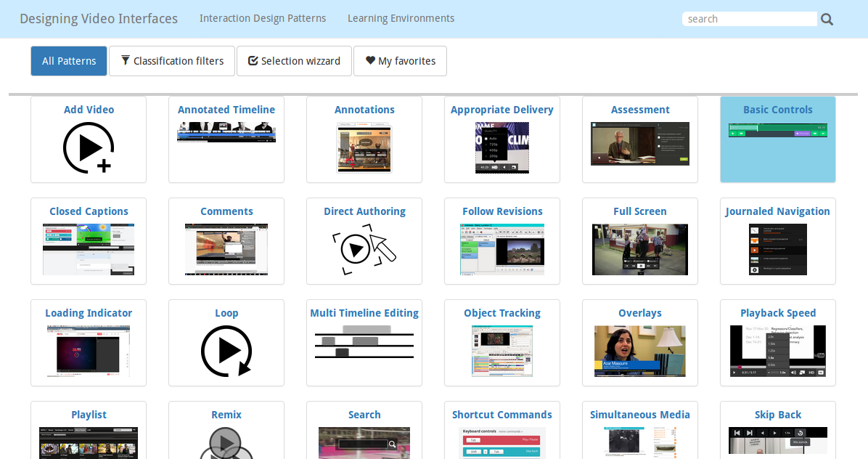Show My favorites patterns
The width and height of the screenshot is (868, 459).
[400, 61]
